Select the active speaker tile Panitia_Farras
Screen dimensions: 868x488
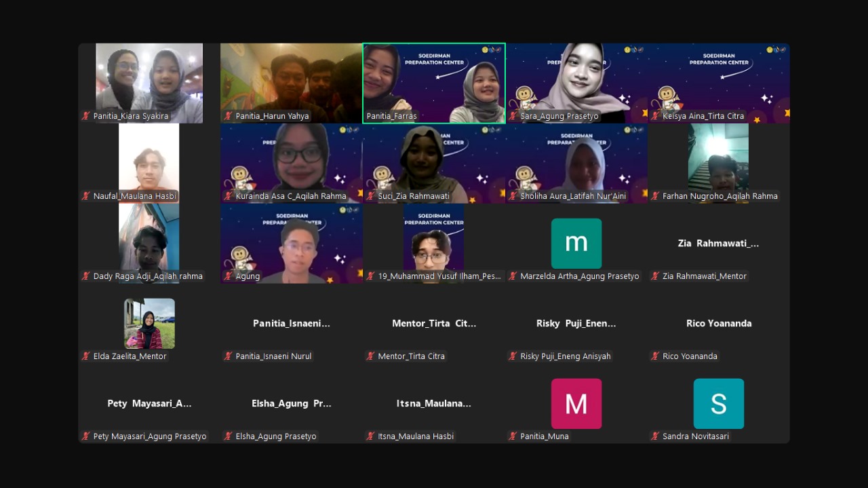[x=434, y=81]
